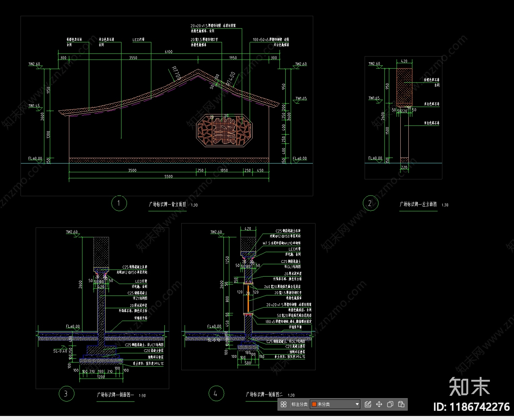Open the 未分类 category dropdown
This screenshot has width=514, height=420.
335,404
